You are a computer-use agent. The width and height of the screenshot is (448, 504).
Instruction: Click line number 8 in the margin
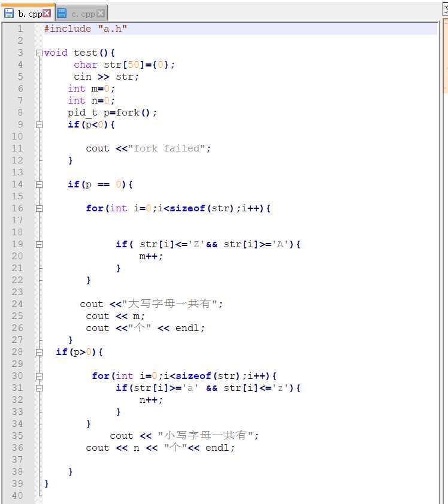pos(20,113)
